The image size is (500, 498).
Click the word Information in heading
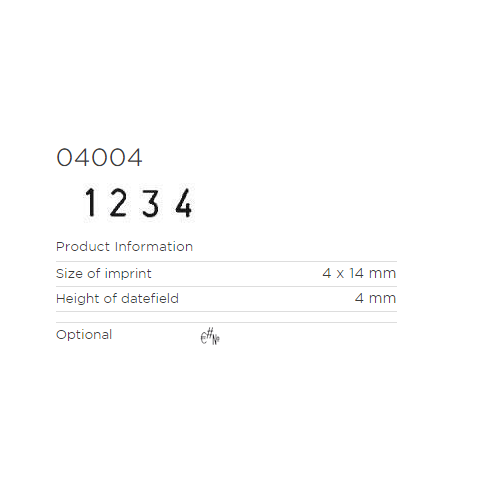pyautogui.click(x=154, y=247)
